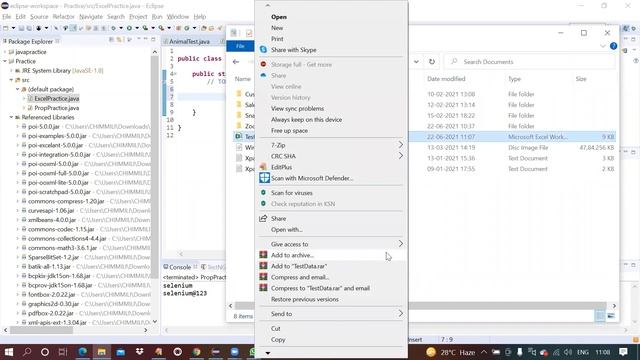
Task: Open address bar history dropdown in Explorer
Action: coord(416,62)
